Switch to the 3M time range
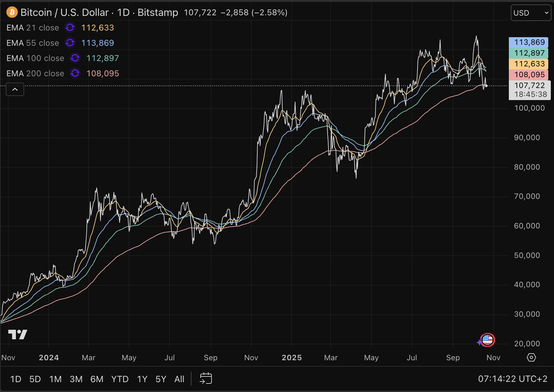Screen dimensions: 554x392 [76, 379]
